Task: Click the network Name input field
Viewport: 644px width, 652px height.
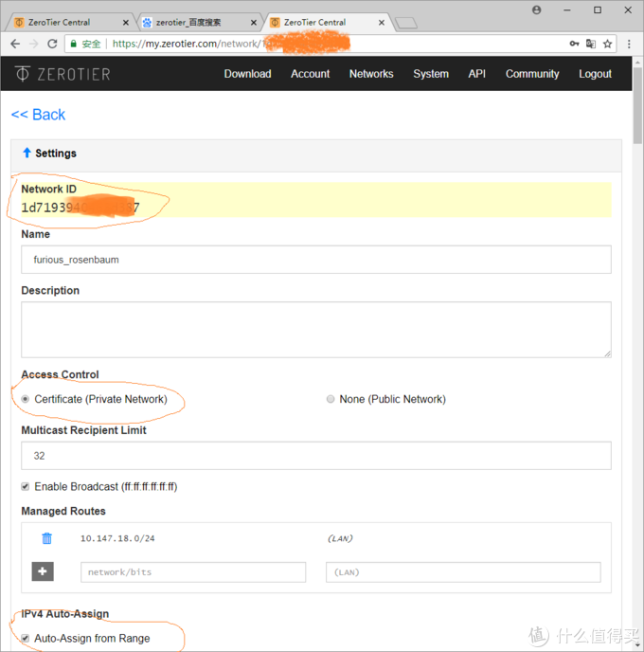Action: click(x=315, y=260)
